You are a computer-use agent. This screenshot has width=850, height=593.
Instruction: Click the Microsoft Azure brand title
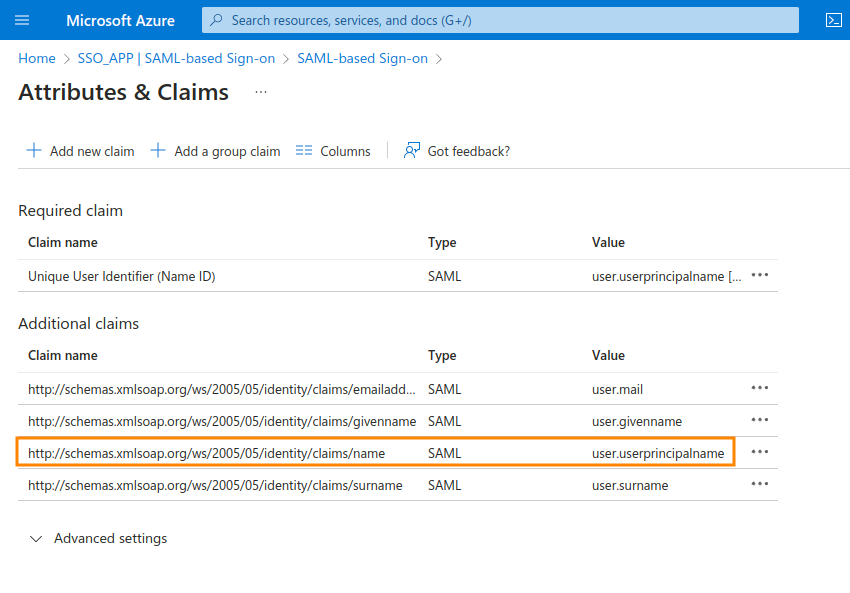click(x=120, y=20)
